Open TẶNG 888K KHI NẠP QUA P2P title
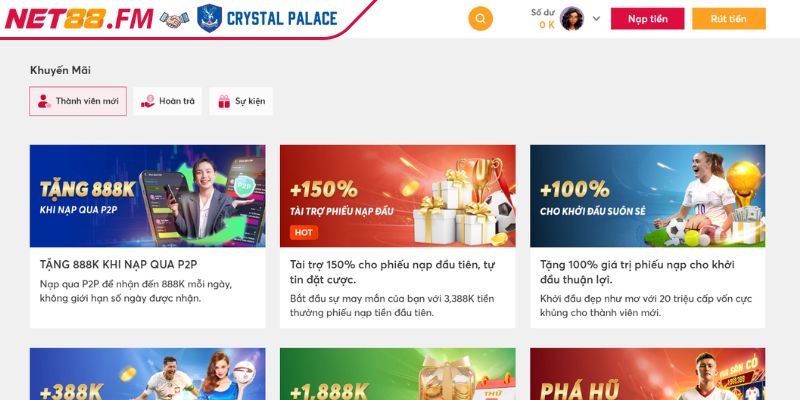This screenshot has width=800, height=400. coord(118,264)
